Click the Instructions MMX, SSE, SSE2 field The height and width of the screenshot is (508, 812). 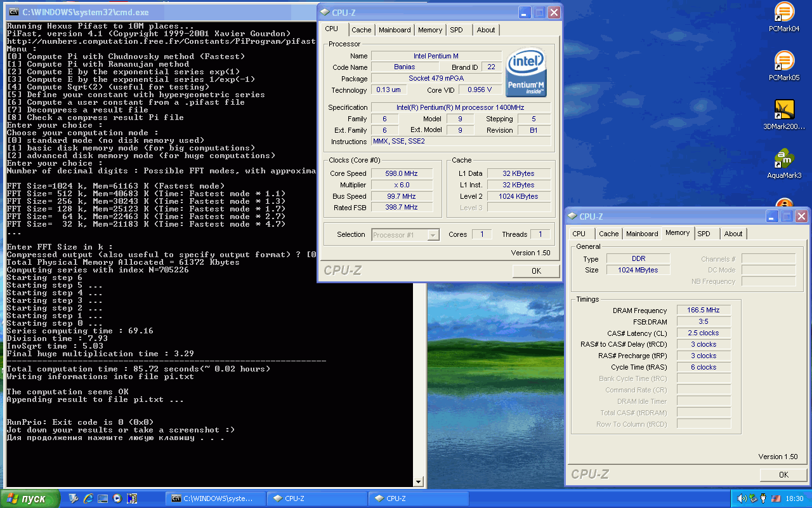461,141
